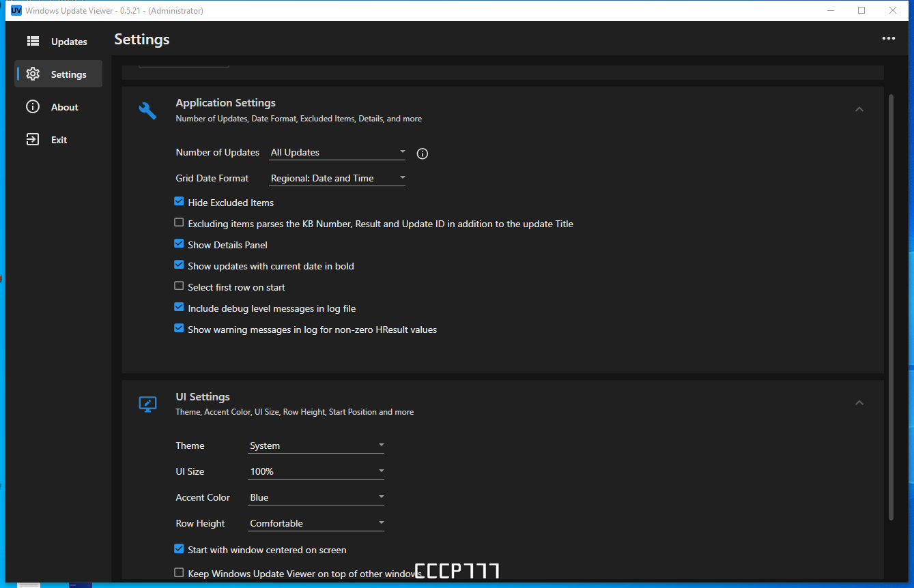914x588 pixels.
Task: Toggle Show updates with current date in bold
Action: [179, 265]
